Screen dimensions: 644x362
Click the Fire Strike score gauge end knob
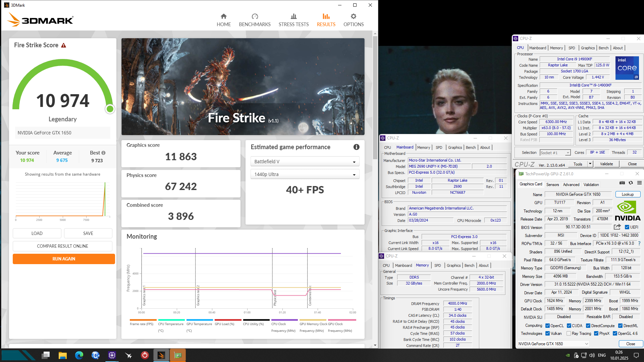pyautogui.click(x=110, y=109)
